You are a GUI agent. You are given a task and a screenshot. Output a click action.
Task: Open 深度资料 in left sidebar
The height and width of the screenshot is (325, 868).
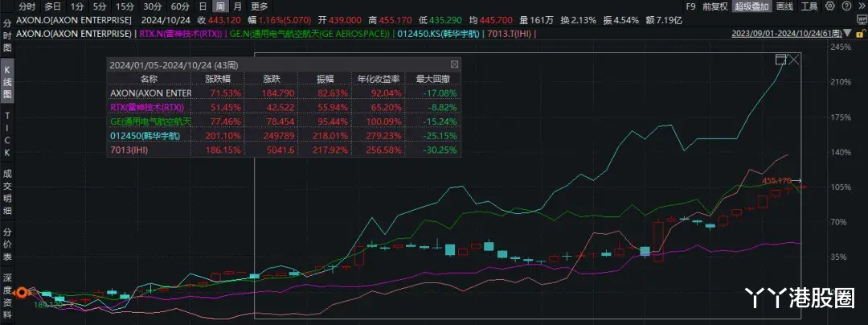point(8,296)
